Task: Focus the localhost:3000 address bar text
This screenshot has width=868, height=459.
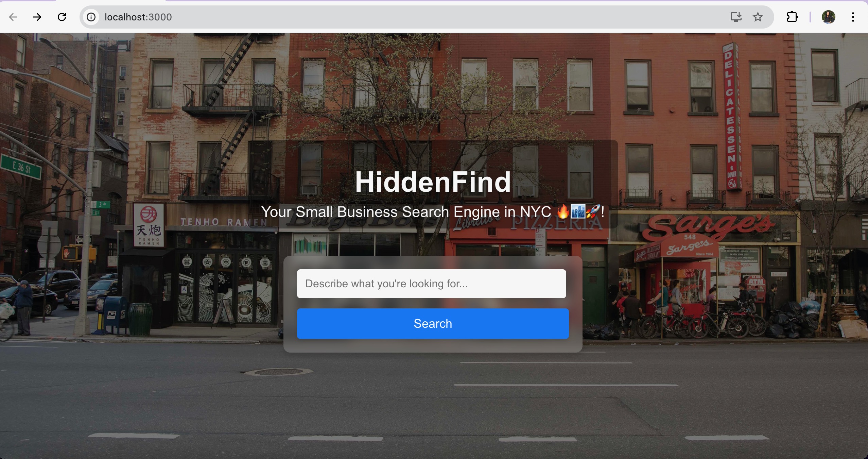Action: coord(138,17)
